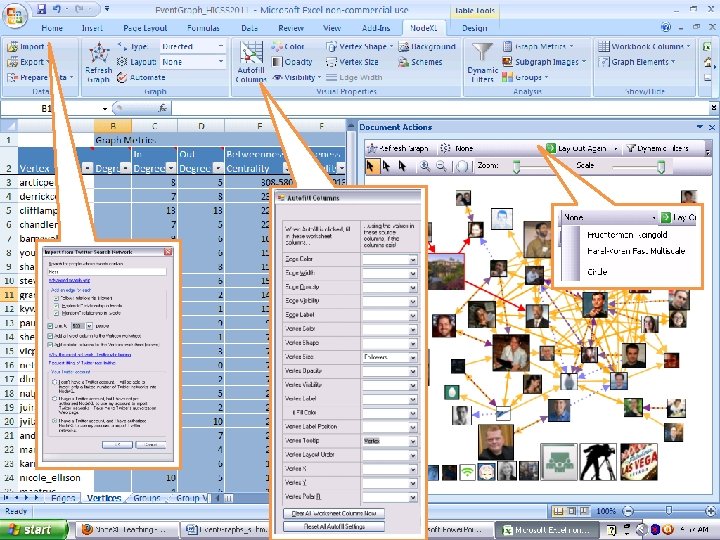
Task: Toggle the first edge checkbox in Import dialog
Action: click(x=56, y=298)
